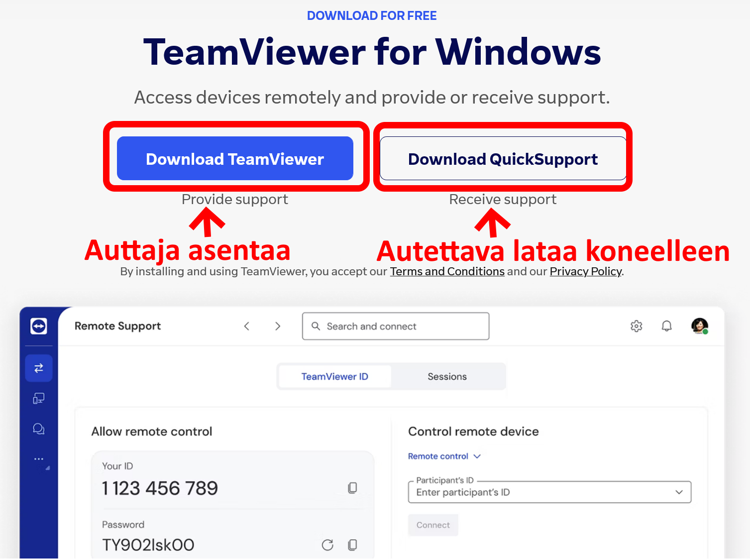Image resolution: width=750 pixels, height=560 pixels.
Task: Expand the three-dots more menu in sidebar
Action: 39,459
